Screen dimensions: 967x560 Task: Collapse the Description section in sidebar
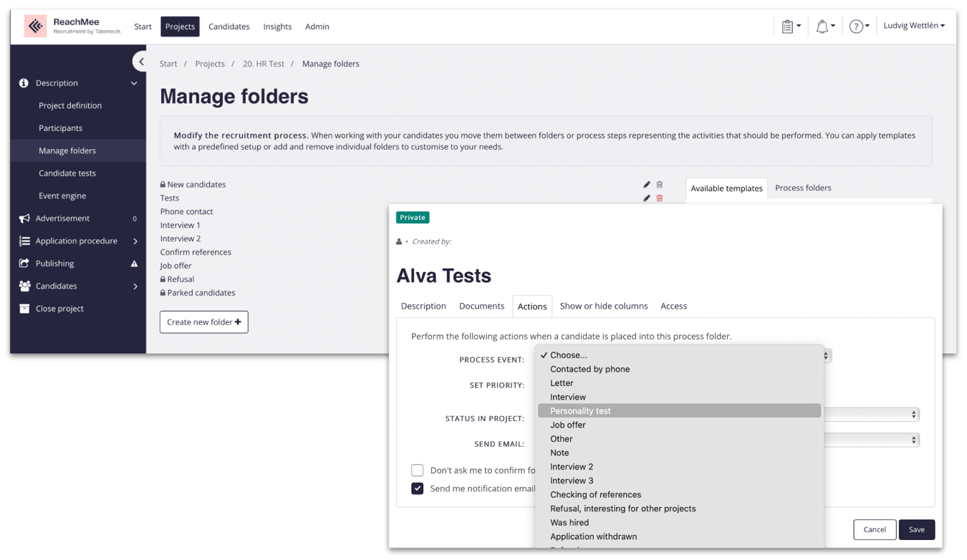[133, 82]
